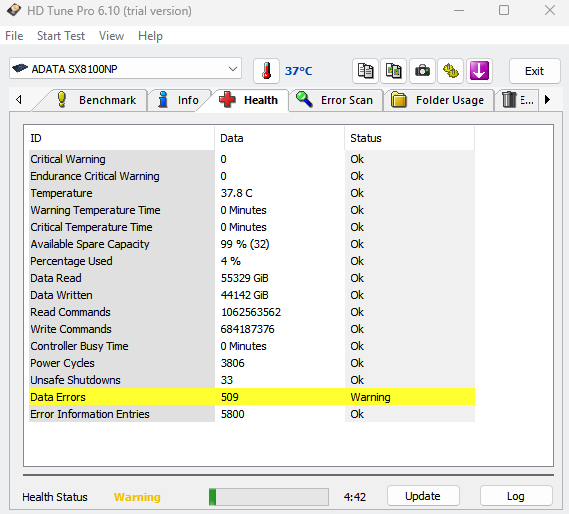This screenshot has height=514, width=569.
Task: Click the purple down-arrow minimize-to-tray icon
Action: click(x=479, y=71)
